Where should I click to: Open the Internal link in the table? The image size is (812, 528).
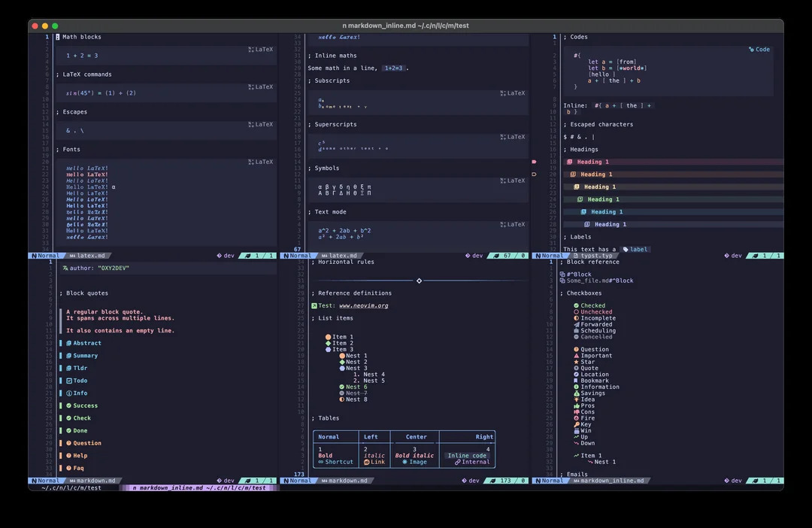(x=472, y=463)
